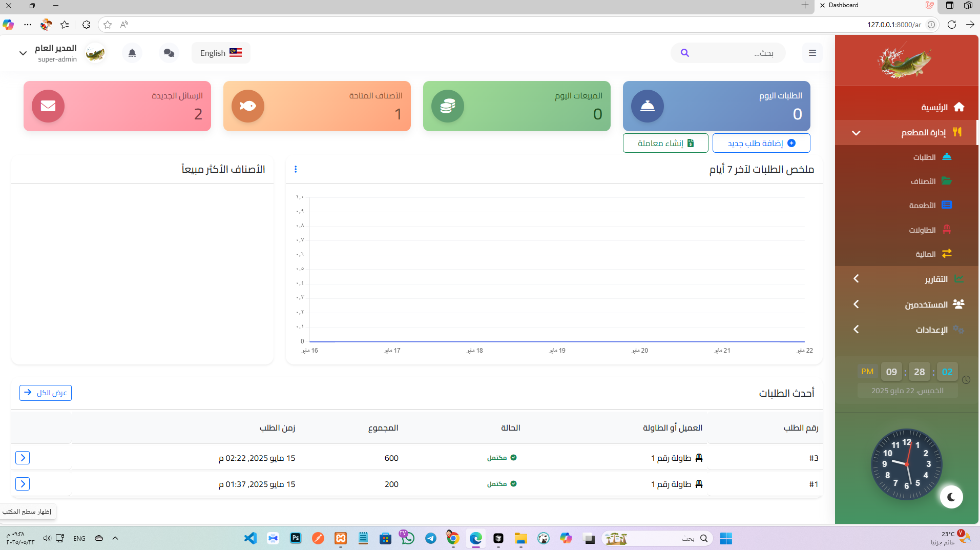Open details arrow for order #3
This screenshot has height=550, width=980.
pyautogui.click(x=22, y=457)
